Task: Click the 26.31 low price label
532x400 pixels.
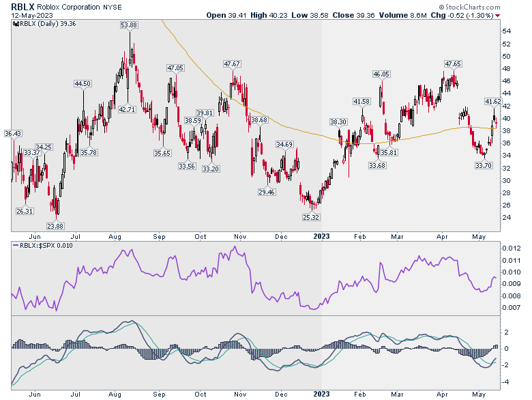Action: pos(25,211)
